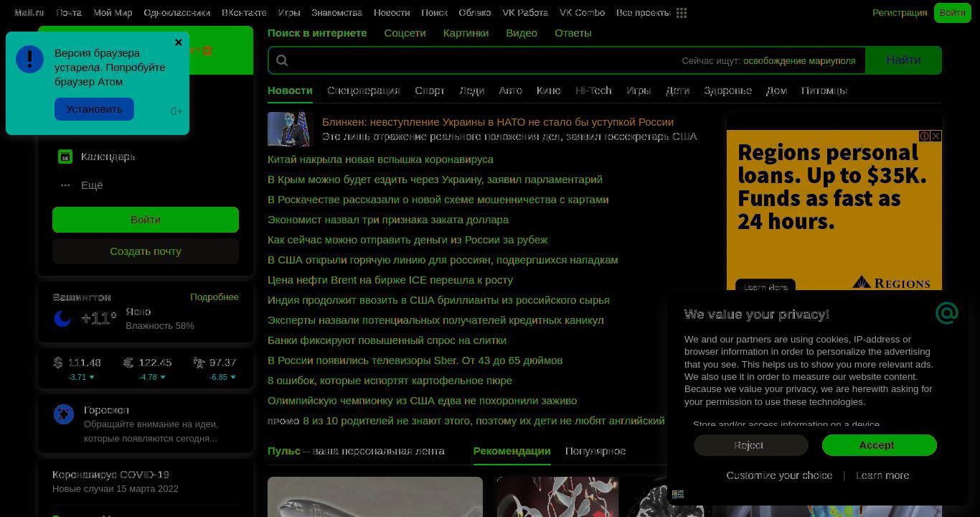The height and width of the screenshot is (517, 980).
Task: Click Регистрация link in header
Action: pos(900,13)
